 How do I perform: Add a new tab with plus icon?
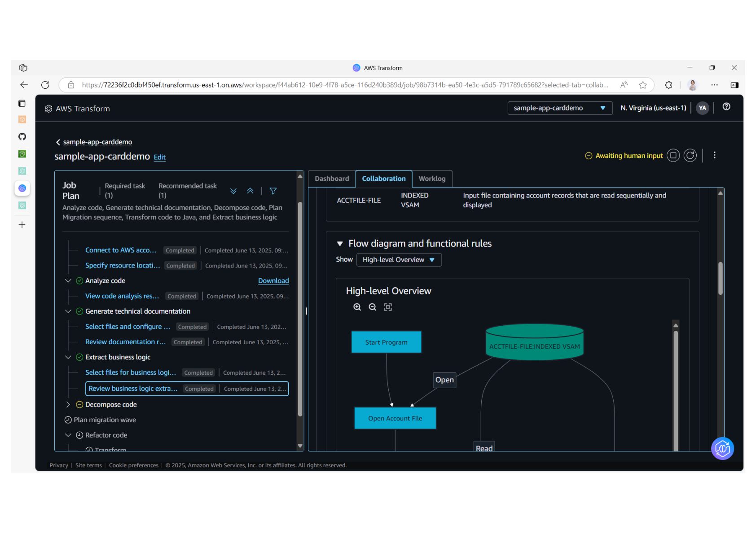pyautogui.click(x=22, y=225)
